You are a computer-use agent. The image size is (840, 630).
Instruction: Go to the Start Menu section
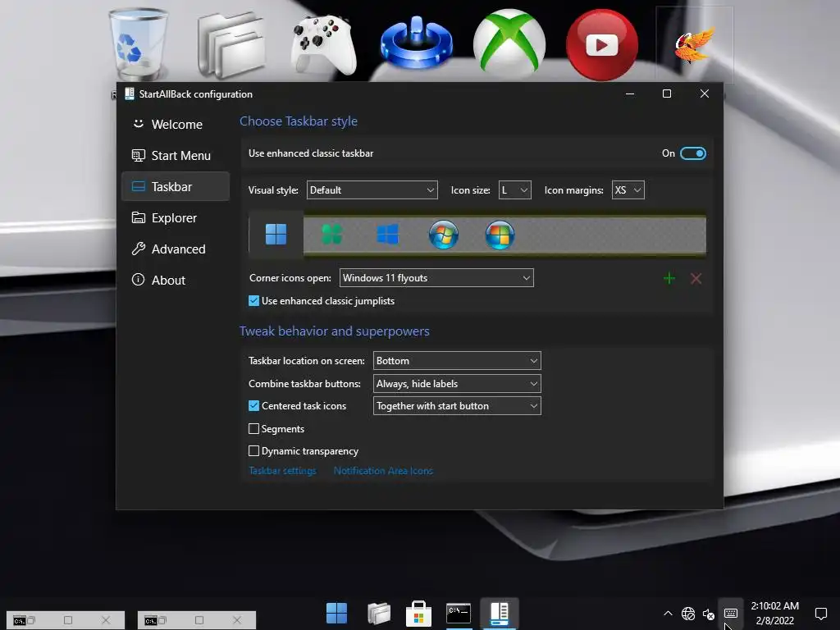176,155
